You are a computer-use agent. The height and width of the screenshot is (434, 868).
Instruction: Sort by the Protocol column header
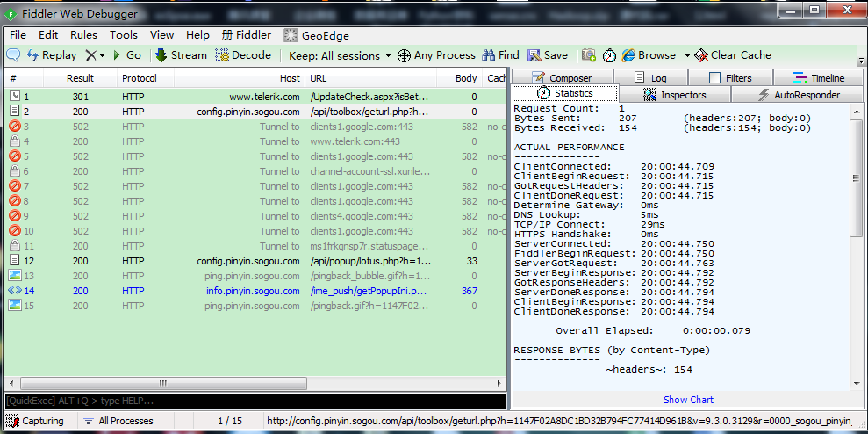(146, 78)
